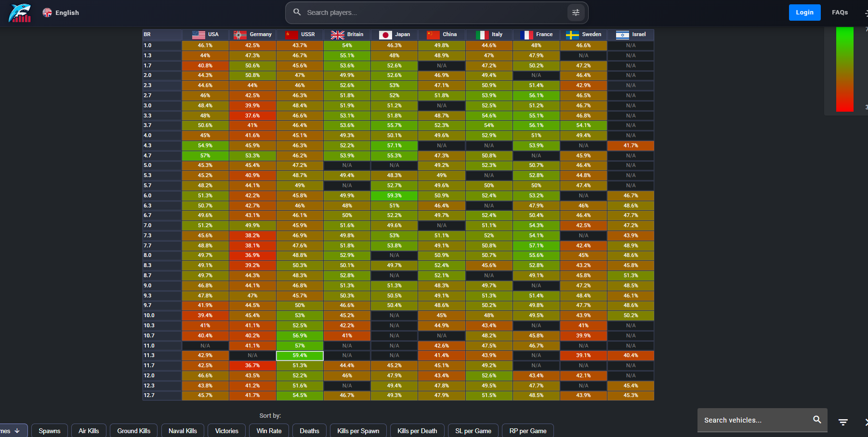Image resolution: width=868 pixels, height=437 pixels.
Task: Click the Japan flag column header
Action: tap(394, 35)
